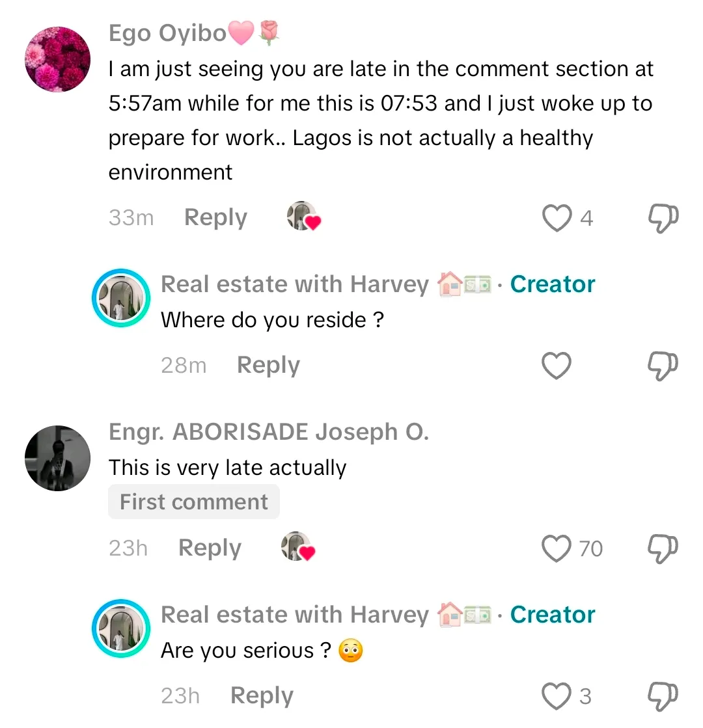This screenshot has height=728, width=703.
Task: Like the 'Are you serious ?' reply
Action: 557,696
